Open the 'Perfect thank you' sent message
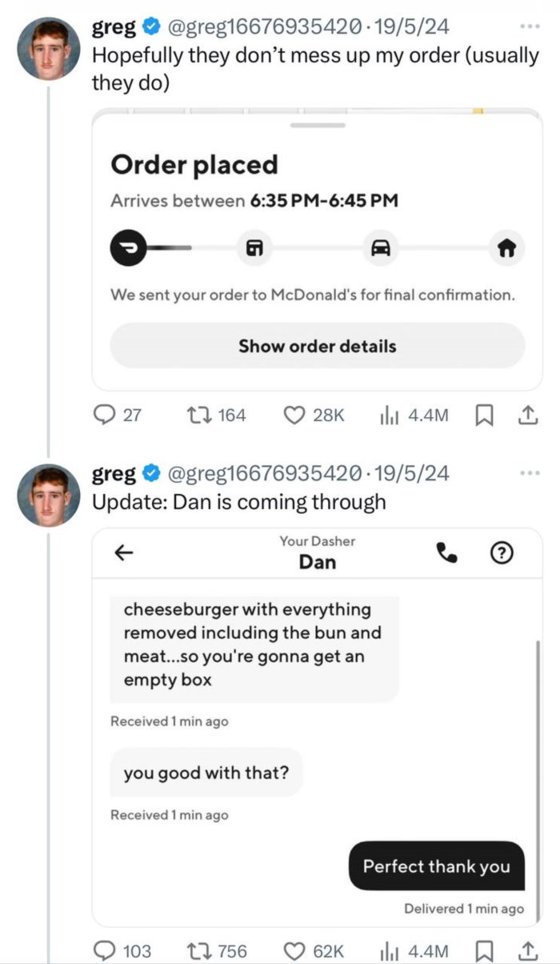This screenshot has width=560, height=964. [x=436, y=866]
